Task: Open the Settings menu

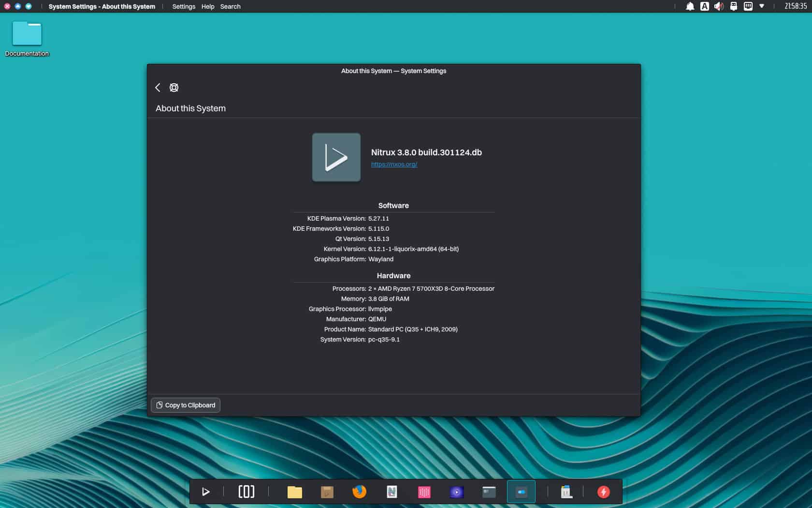Action: tap(184, 6)
